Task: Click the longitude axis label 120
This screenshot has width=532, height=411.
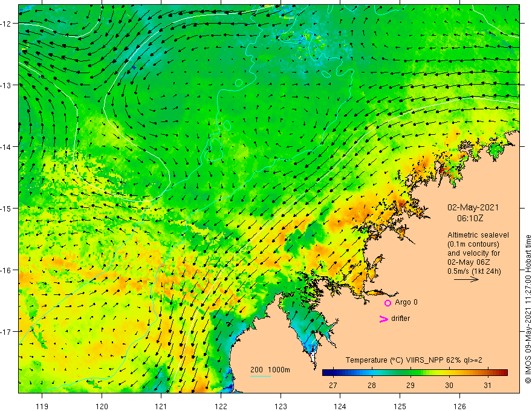Action: pyautogui.click(x=102, y=406)
